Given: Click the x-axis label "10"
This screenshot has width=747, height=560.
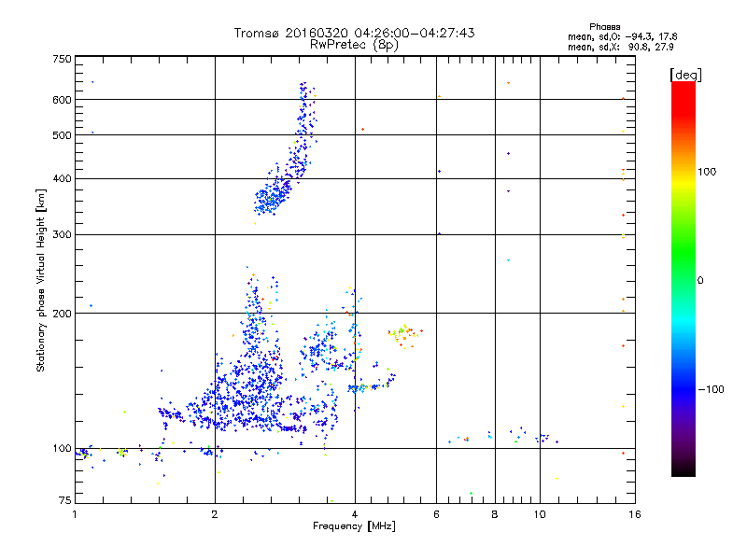Looking at the screenshot, I should [540, 514].
